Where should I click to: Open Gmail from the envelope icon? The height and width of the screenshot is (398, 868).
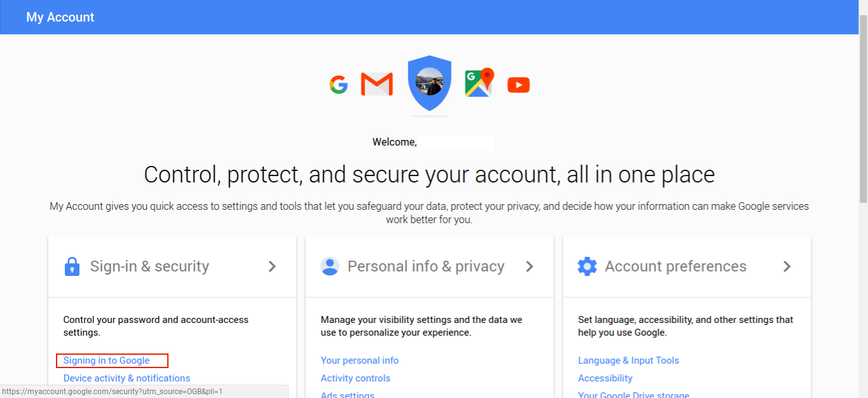click(376, 83)
